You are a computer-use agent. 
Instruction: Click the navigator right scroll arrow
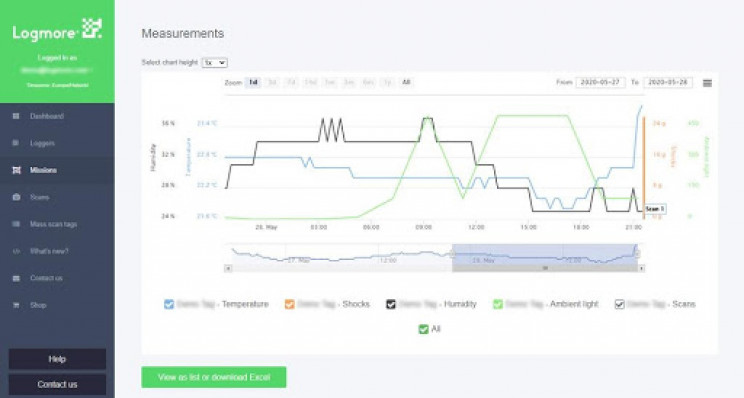641,268
